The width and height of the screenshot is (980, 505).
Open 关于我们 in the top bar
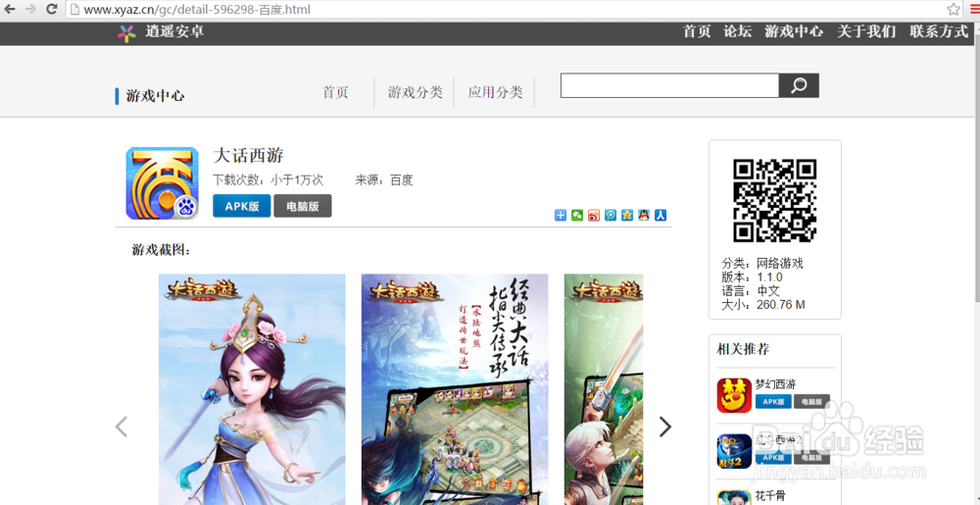(x=866, y=32)
